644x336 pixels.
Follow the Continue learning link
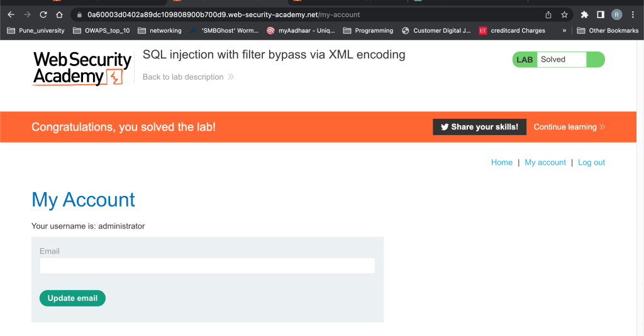[569, 127]
